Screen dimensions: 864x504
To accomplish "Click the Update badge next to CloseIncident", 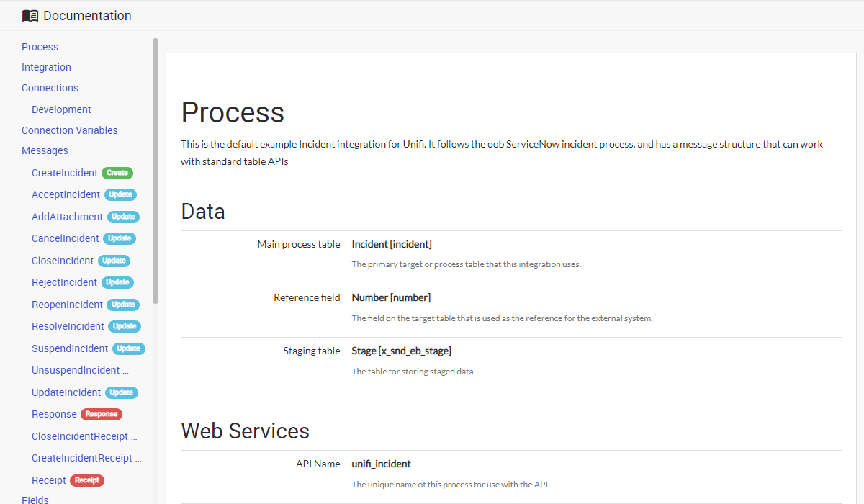I will pos(114,261).
